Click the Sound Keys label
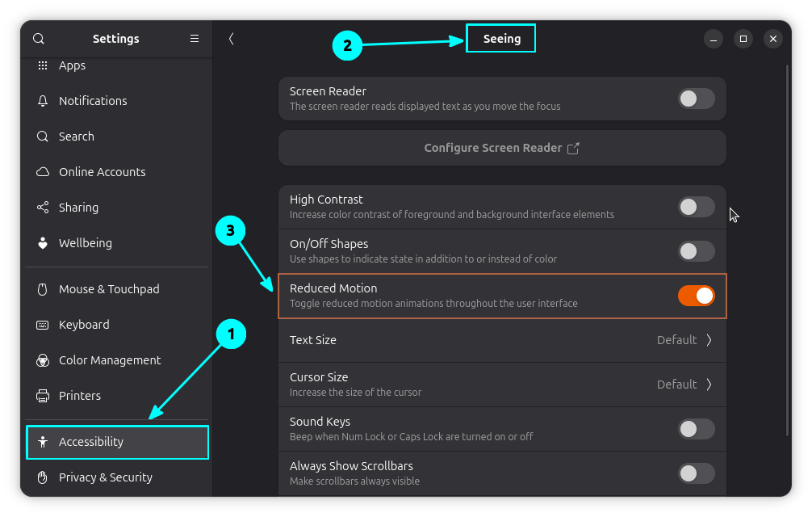The height and width of the screenshot is (517, 812). 320,422
